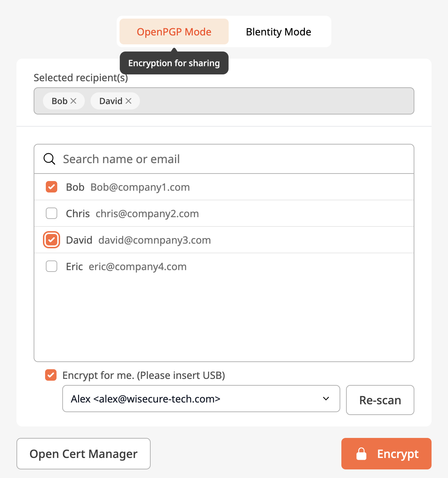
Task: Check the Chris recipient checkbox
Action: pyautogui.click(x=52, y=213)
